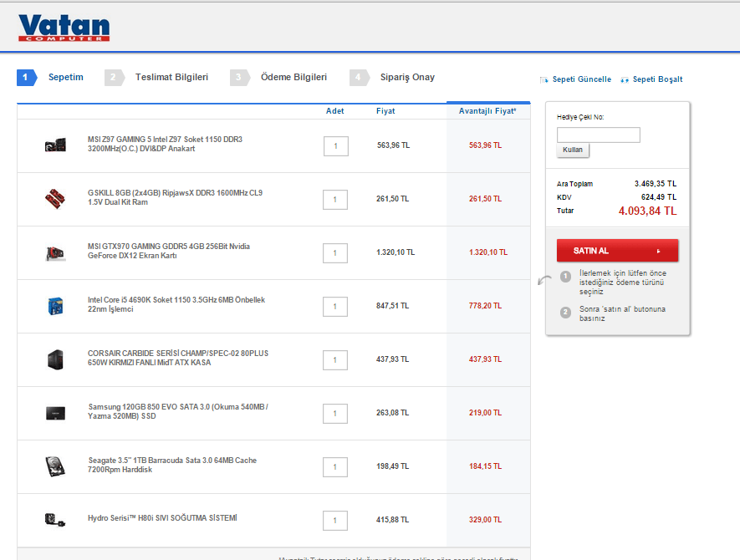Click the Sepeti Boşalt link
Image resolution: width=740 pixels, height=560 pixels.
(657, 79)
